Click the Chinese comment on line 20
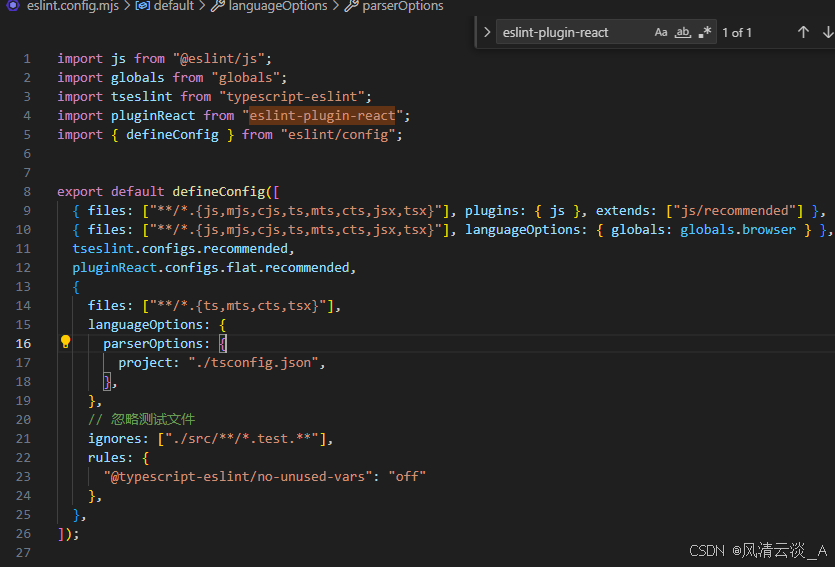The image size is (835, 567). (x=142, y=420)
